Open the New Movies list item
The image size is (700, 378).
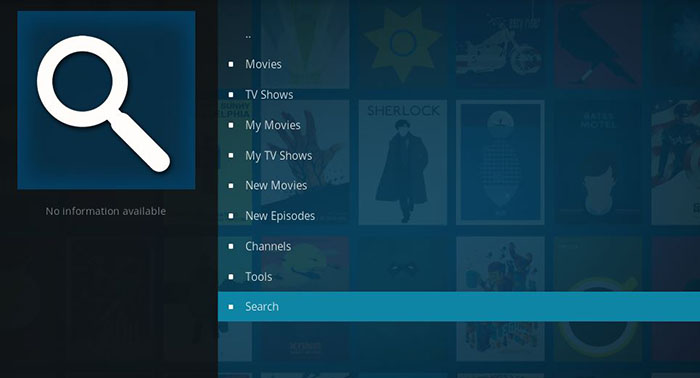point(276,186)
